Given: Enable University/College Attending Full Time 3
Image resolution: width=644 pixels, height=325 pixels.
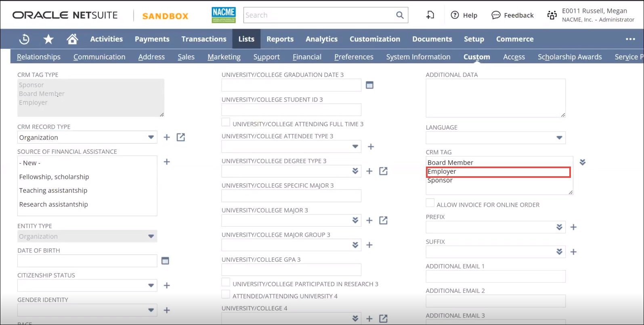Looking at the screenshot, I should (x=226, y=123).
